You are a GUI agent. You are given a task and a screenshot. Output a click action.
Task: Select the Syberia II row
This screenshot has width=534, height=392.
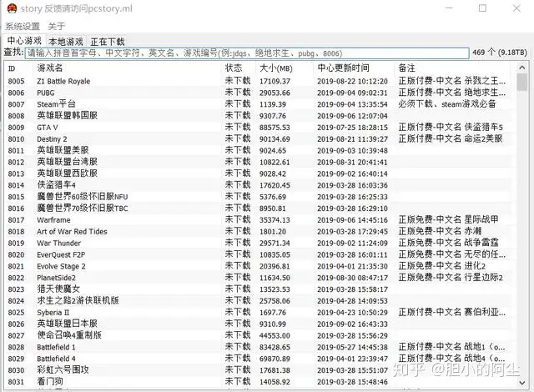tap(258, 313)
